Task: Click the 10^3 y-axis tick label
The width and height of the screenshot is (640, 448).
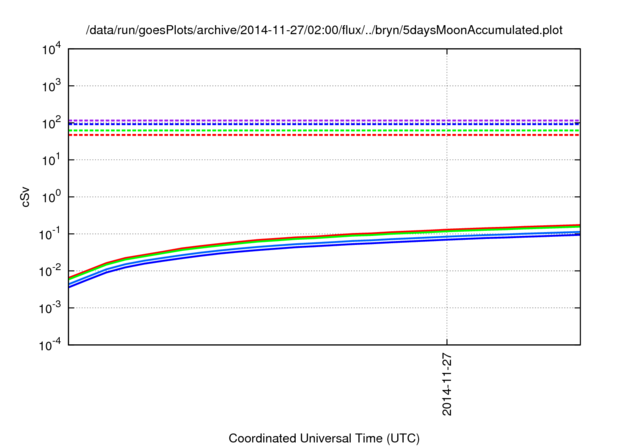Action: click(x=52, y=86)
